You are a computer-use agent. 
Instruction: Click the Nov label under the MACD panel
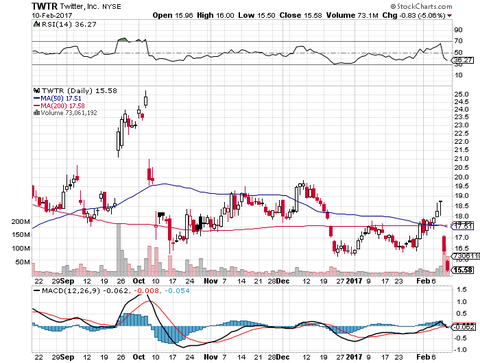(x=211, y=357)
